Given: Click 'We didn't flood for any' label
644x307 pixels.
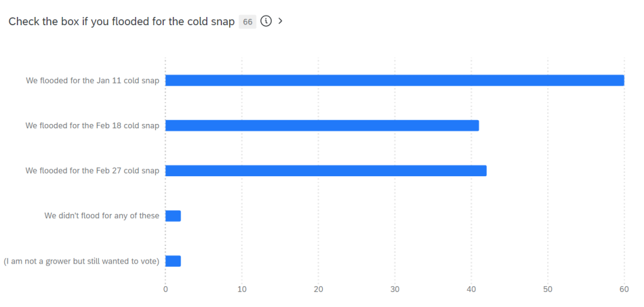Looking at the screenshot, I should (x=102, y=216).
